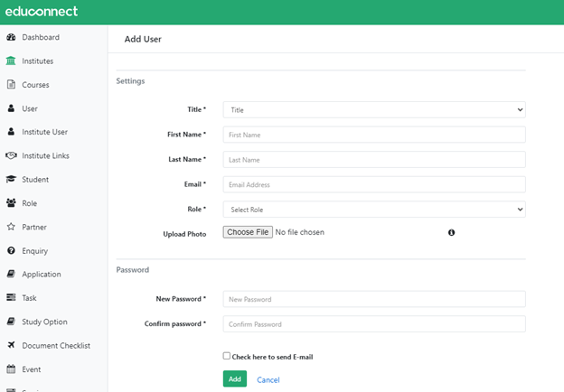564x392 pixels.
Task: Click the Institutes building icon
Action: [11, 61]
